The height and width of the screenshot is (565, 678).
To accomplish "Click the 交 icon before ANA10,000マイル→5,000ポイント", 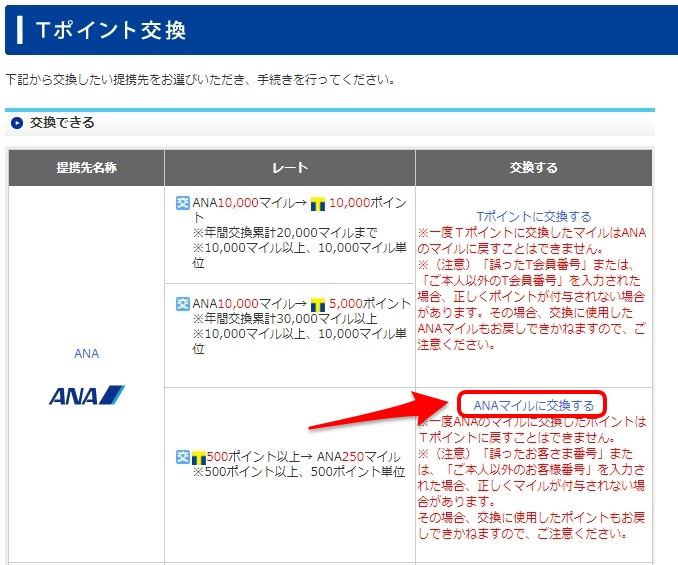I will [183, 303].
